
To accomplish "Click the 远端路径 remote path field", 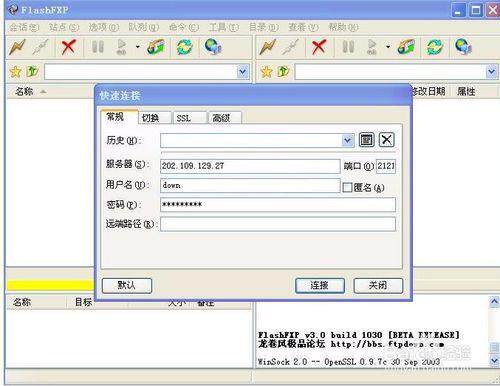I will pos(278,224).
